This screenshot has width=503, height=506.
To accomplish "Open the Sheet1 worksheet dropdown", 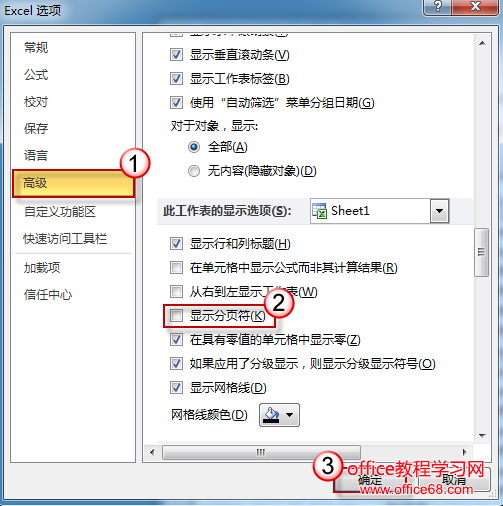I will (x=439, y=211).
